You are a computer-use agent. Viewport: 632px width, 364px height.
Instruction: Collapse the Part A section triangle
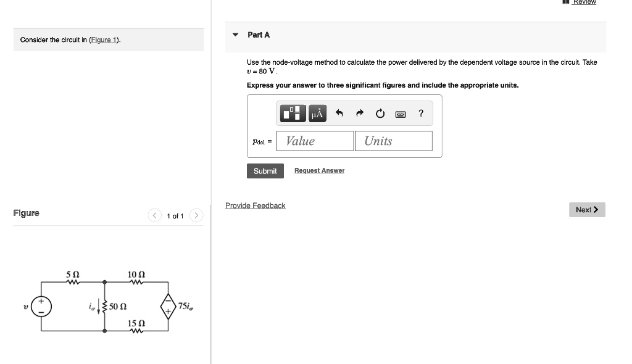click(x=235, y=35)
